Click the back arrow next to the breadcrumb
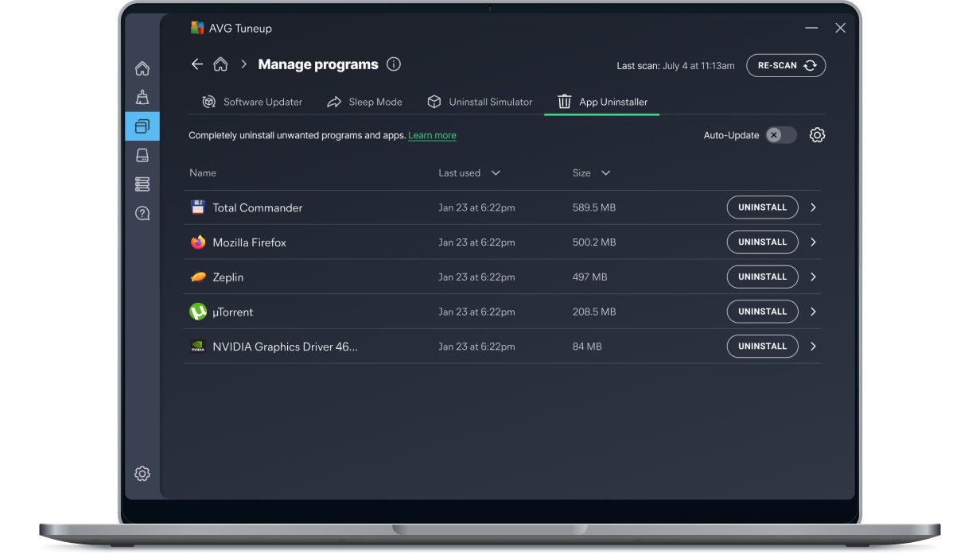 (x=197, y=64)
